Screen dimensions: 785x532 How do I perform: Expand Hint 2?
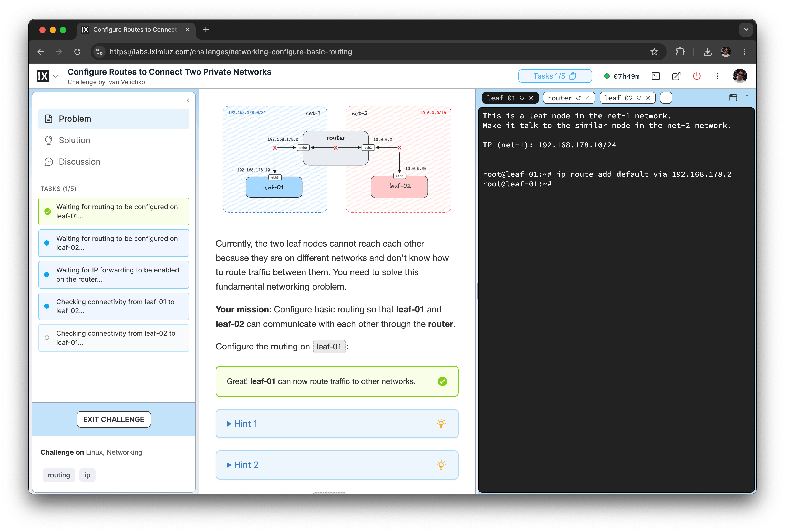(x=337, y=465)
